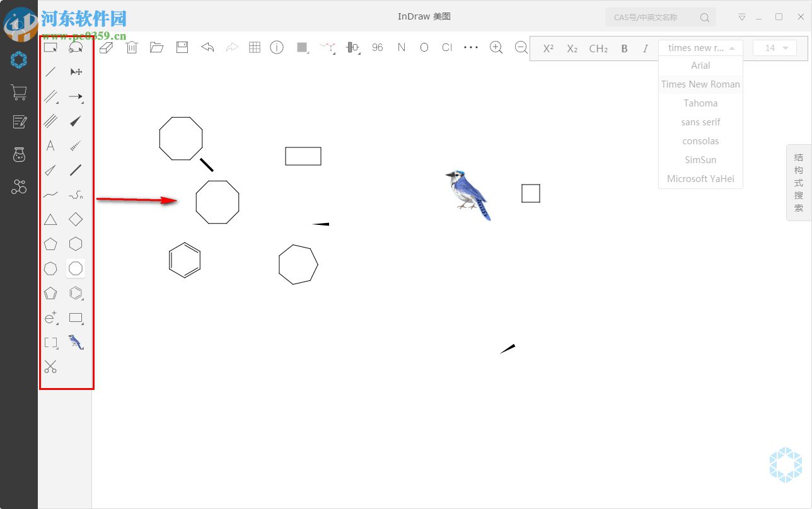
Task: Select the oxygen (O) atom tool
Action: pos(424,47)
